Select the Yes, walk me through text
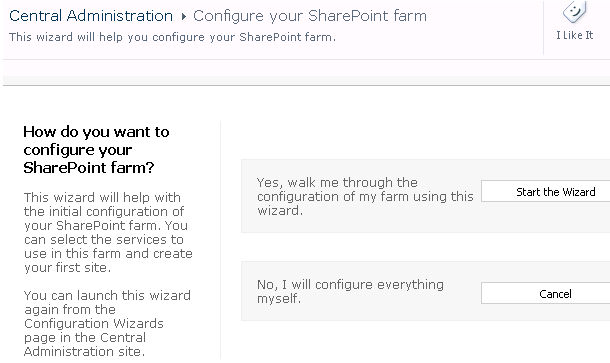 pyautogui.click(x=365, y=196)
